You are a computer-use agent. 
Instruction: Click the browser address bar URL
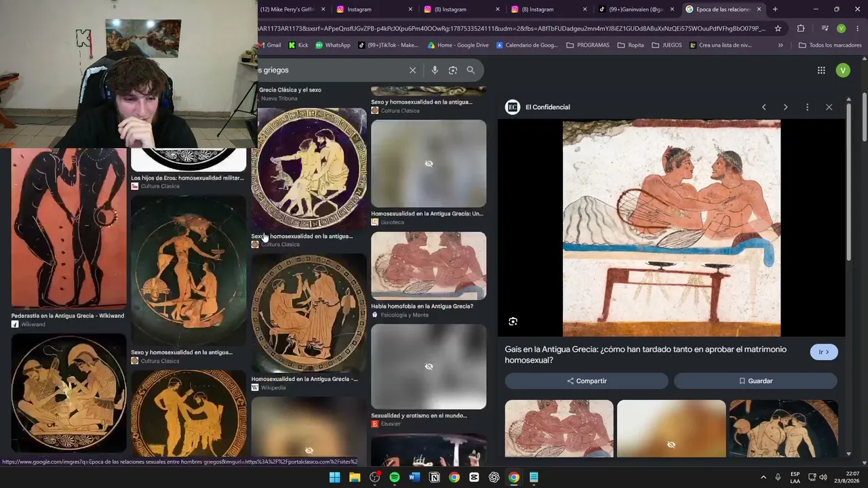[x=512, y=28]
